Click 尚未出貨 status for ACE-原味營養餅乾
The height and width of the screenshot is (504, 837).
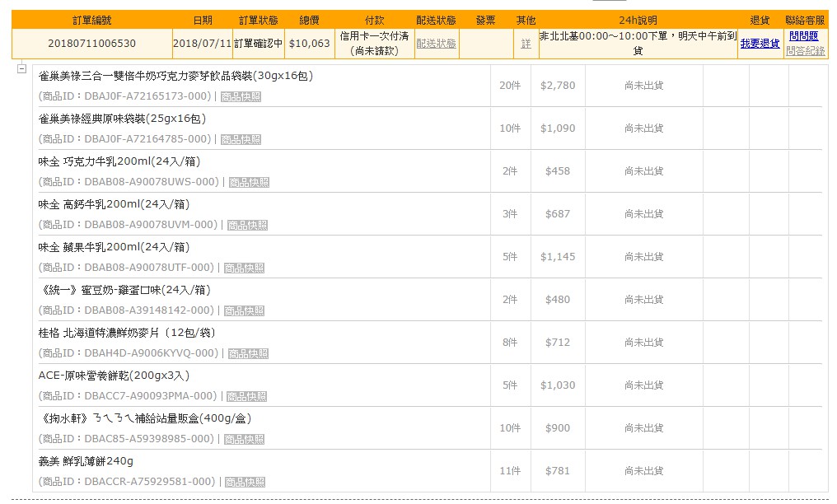coord(643,385)
